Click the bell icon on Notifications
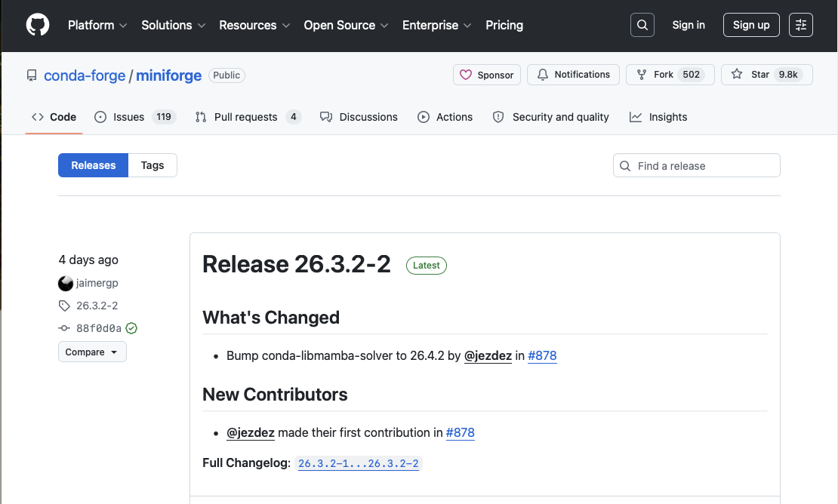Screen dimensions: 838x504 pos(543,75)
